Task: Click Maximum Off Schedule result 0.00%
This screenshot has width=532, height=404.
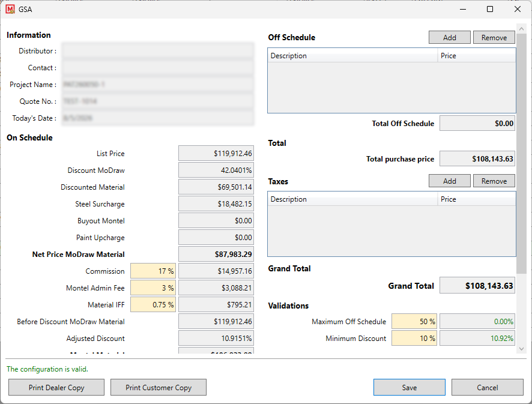Action: (x=477, y=322)
